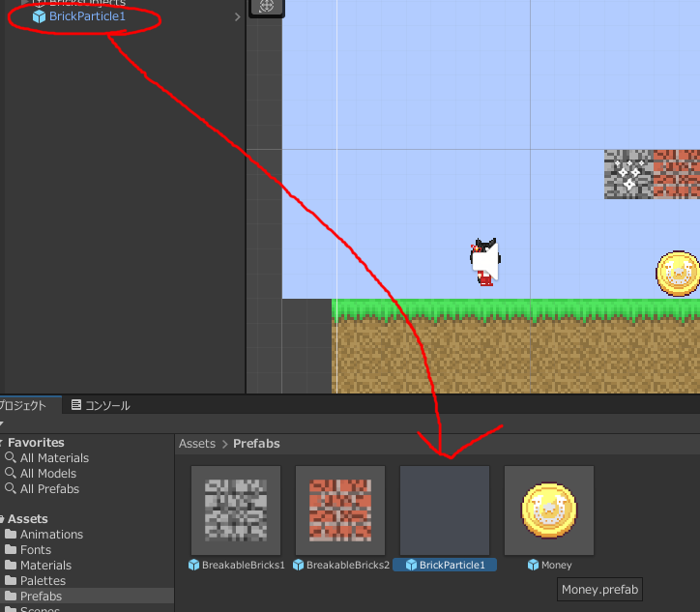Open the Palettes folder
Viewport: 700px width, 612px height.
pos(43,580)
